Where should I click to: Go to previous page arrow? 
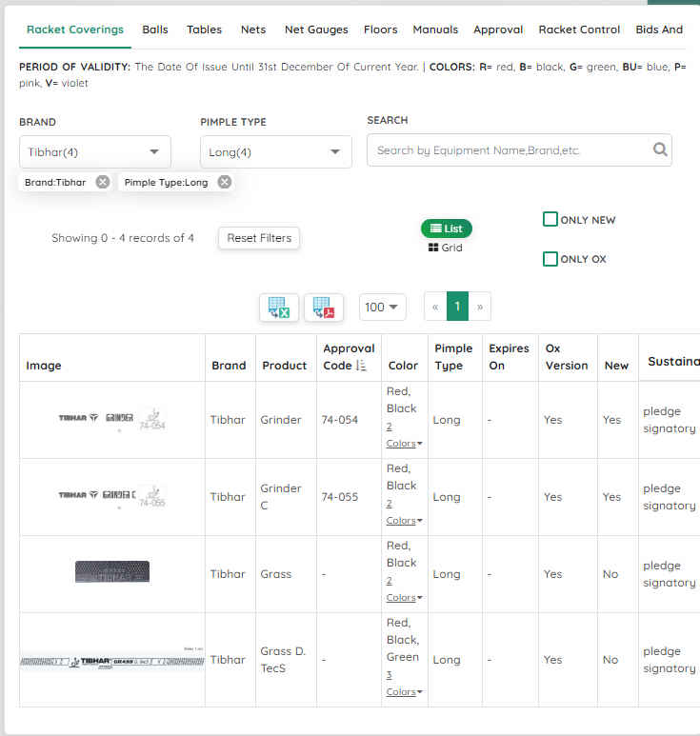tap(435, 307)
